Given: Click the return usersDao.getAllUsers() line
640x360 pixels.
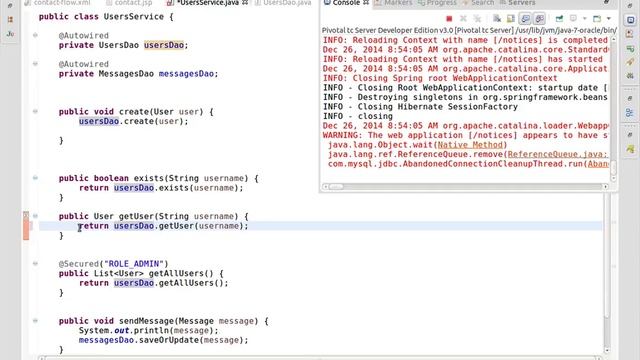Looking at the screenshot, I should (x=153, y=283).
